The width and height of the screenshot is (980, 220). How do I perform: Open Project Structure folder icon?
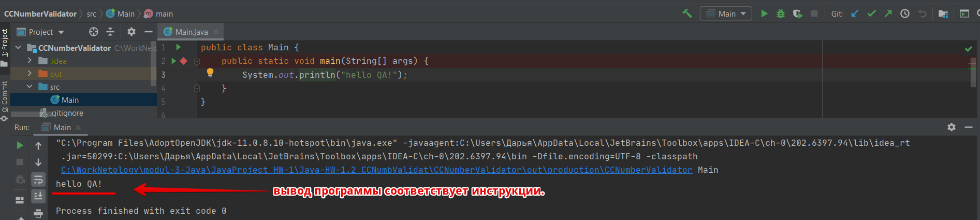tap(943, 13)
